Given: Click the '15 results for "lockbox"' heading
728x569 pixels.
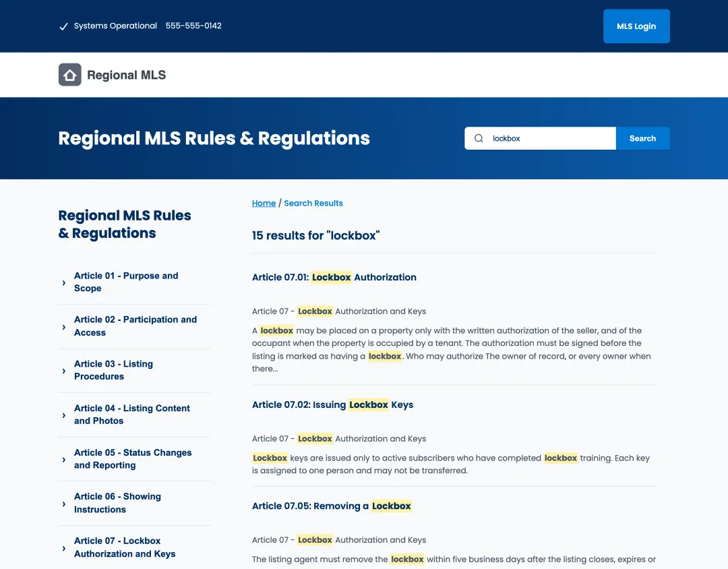Looking at the screenshot, I should coord(315,235).
